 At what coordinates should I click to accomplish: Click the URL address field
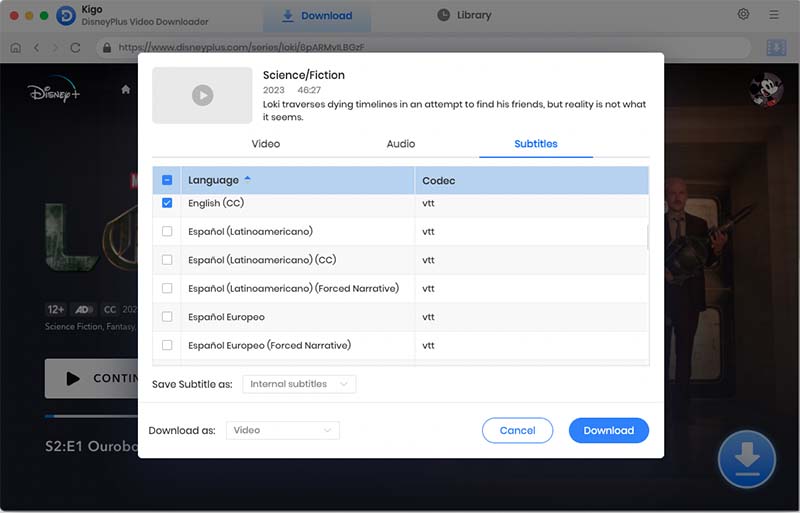pos(423,47)
